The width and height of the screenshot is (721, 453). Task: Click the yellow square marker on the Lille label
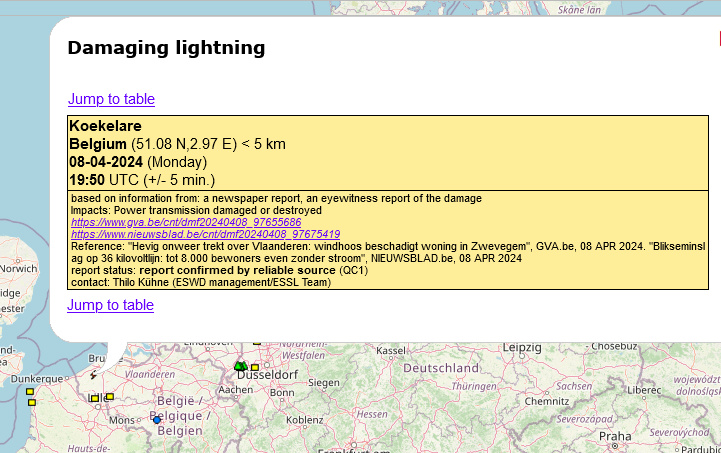pos(95,398)
